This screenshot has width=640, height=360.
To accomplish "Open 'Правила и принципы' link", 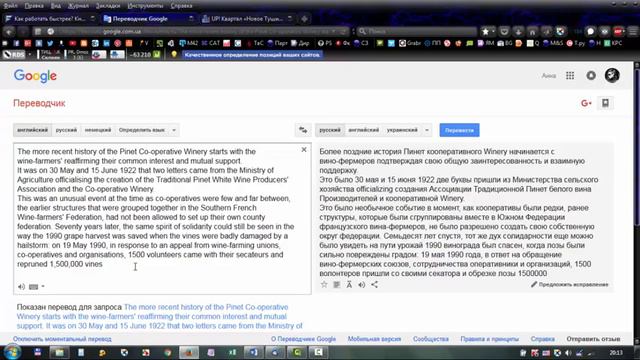I will 489,339.
